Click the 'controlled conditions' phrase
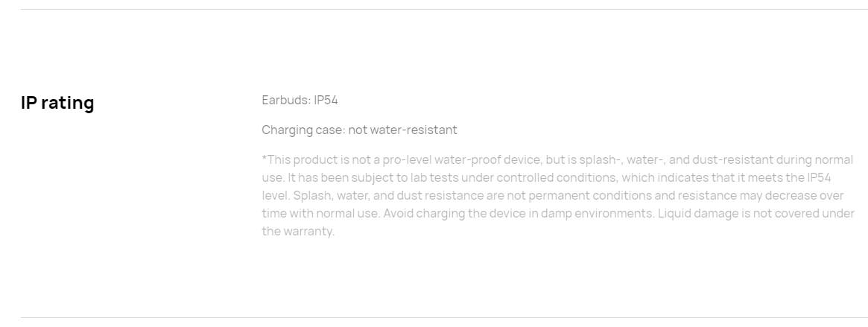Viewport: 868px width, 327px height. point(554,177)
